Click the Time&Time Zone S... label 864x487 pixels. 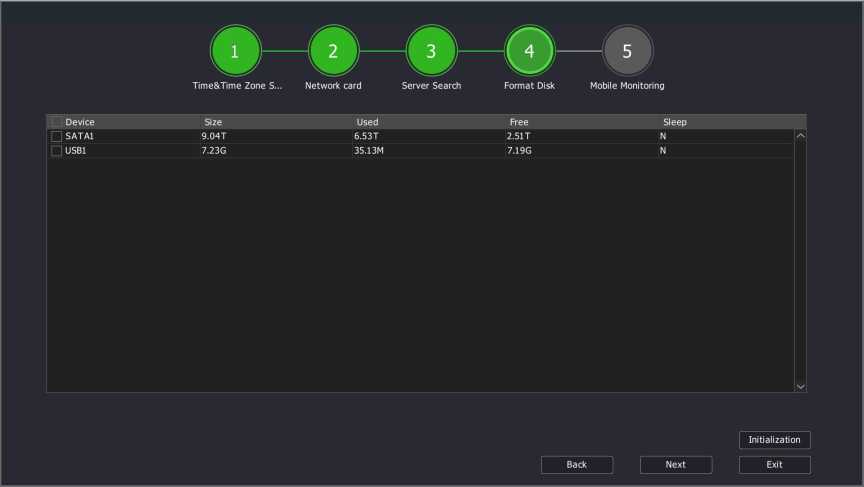(x=237, y=86)
